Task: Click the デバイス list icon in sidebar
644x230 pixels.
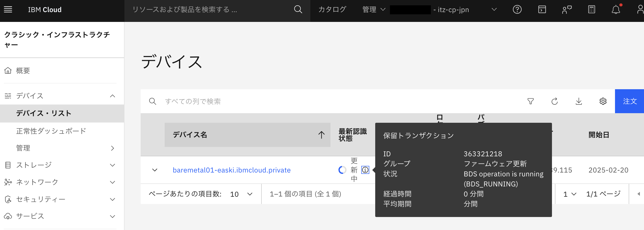Action: tap(8, 96)
